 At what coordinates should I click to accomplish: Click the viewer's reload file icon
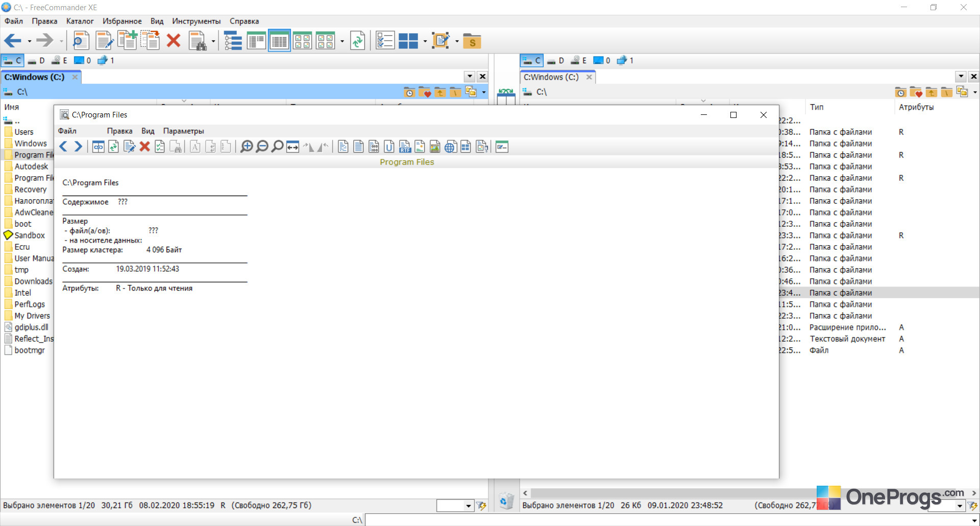pyautogui.click(x=113, y=147)
